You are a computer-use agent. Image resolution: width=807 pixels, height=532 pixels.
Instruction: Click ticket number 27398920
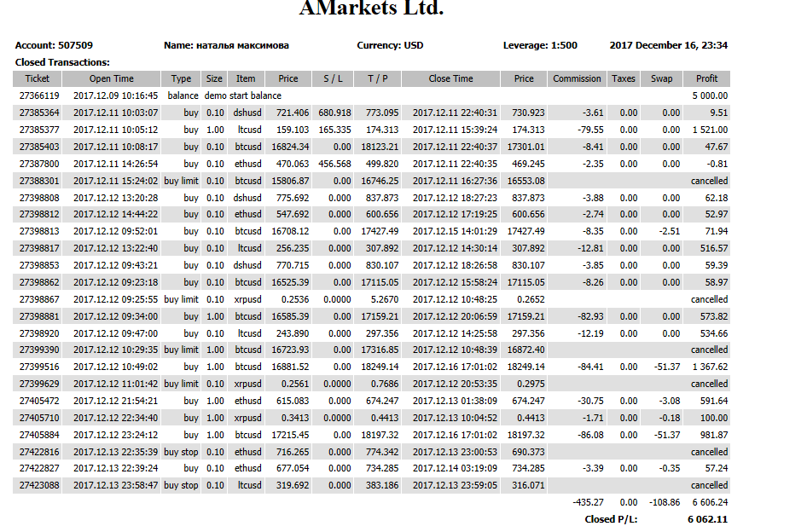pyautogui.click(x=39, y=333)
